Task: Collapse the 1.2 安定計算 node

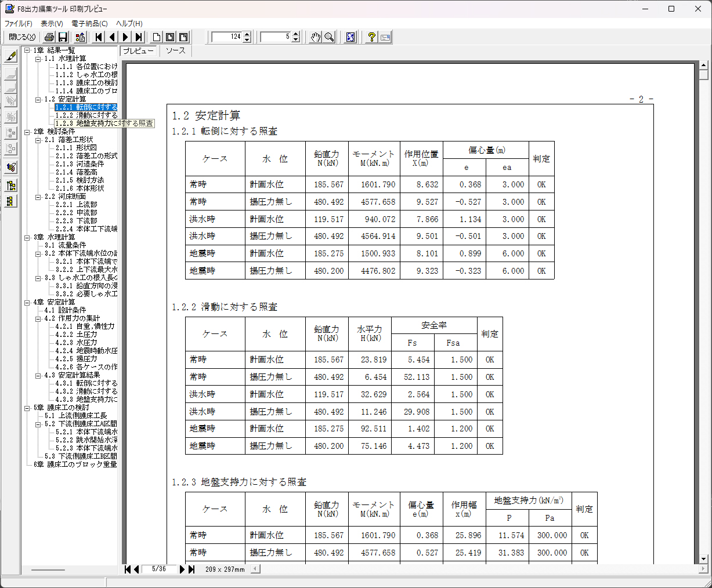Action: click(x=38, y=99)
